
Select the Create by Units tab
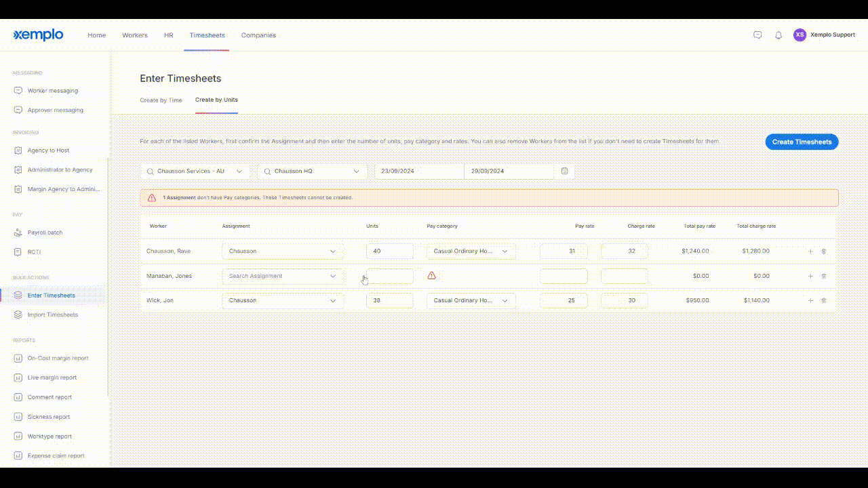(x=216, y=100)
